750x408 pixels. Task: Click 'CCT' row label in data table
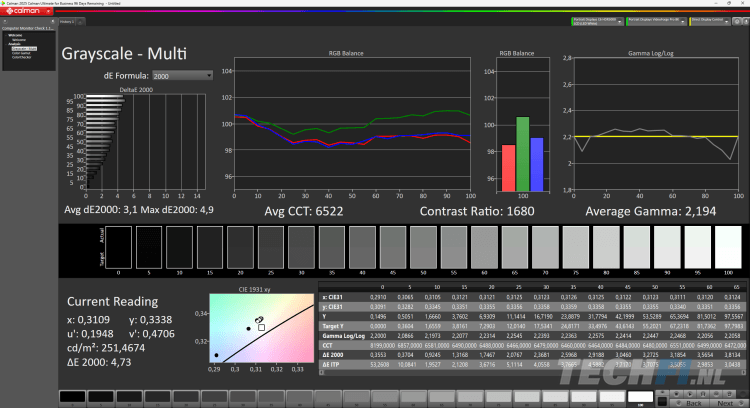click(x=327, y=345)
